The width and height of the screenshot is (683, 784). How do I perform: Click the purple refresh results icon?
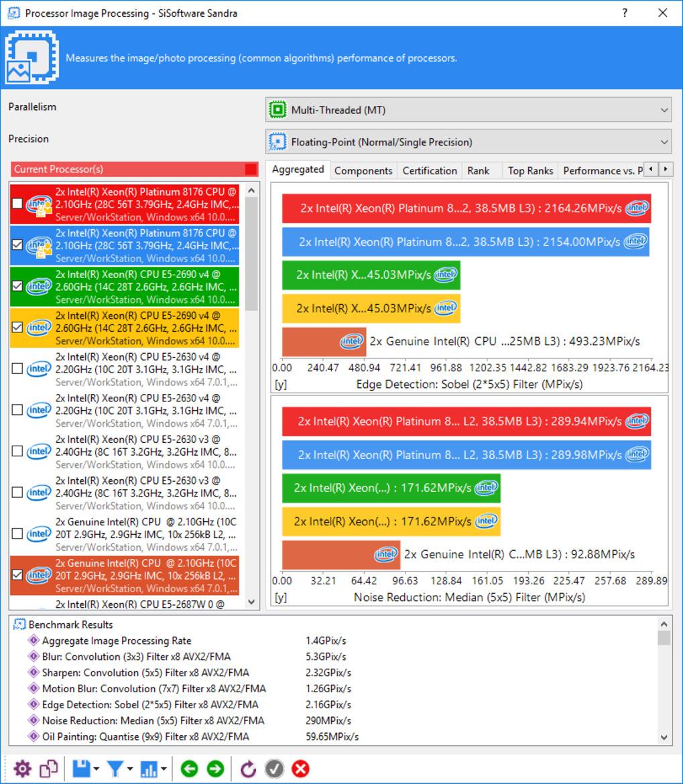[x=248, y=769]
